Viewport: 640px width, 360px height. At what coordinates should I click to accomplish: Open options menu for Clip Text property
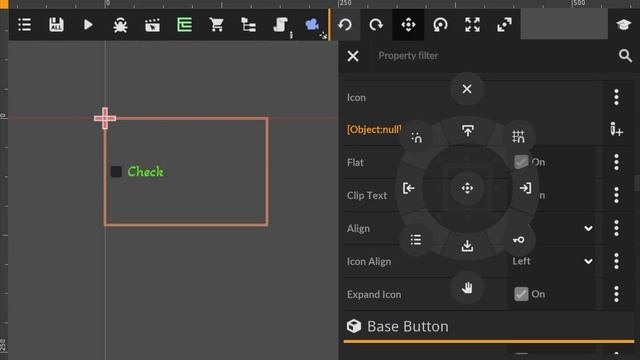[616, 195]
